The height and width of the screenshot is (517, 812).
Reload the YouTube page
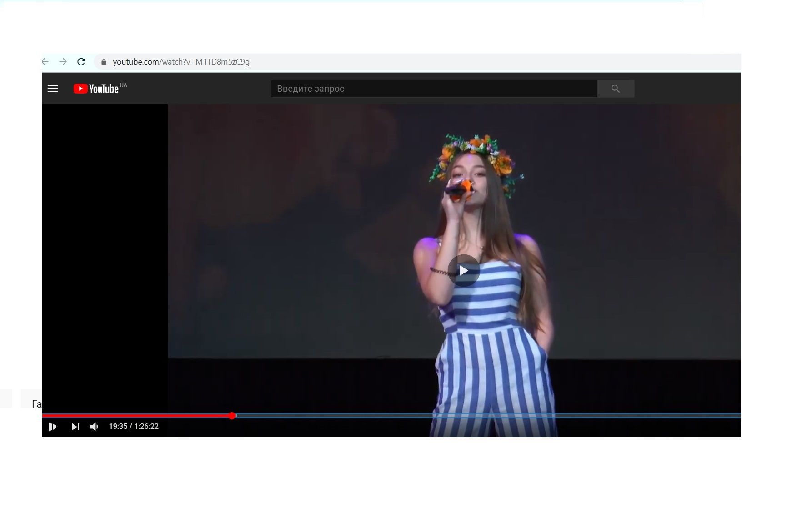[81, 62]
